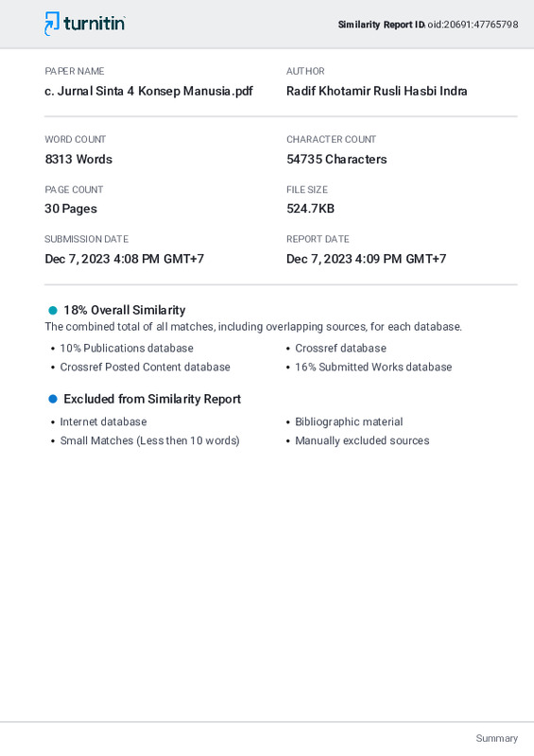Click the 30 Pages value
The image size is (534, 756).
(x=71, y=209)
